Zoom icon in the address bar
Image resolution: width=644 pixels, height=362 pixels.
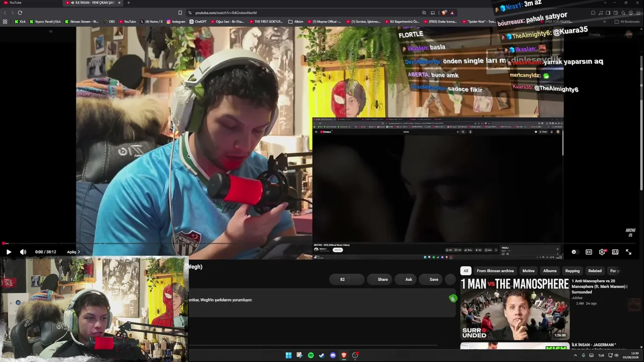[424, 13]
